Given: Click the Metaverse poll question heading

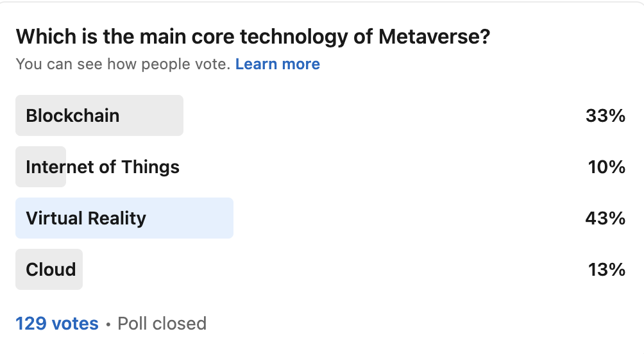Looking at the screenshot, I should 253,37.
